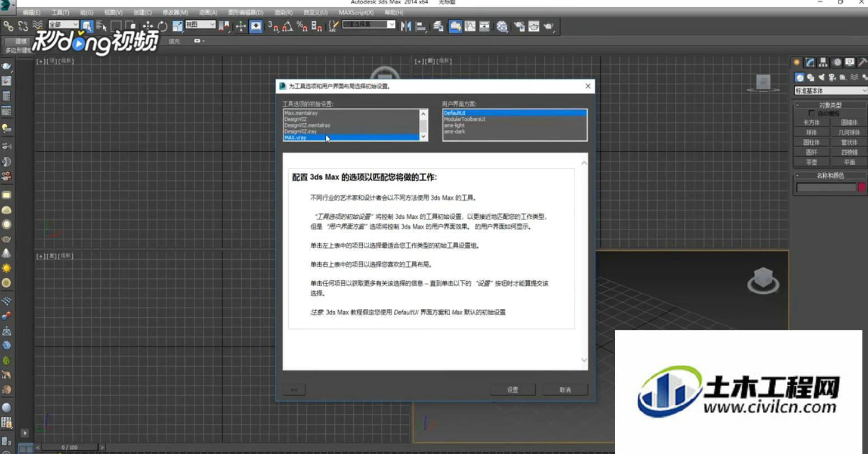Collapse the 对象类型 rollout
Image resolution: width=868 pixels, height=454 pixels.
[830, 105]
